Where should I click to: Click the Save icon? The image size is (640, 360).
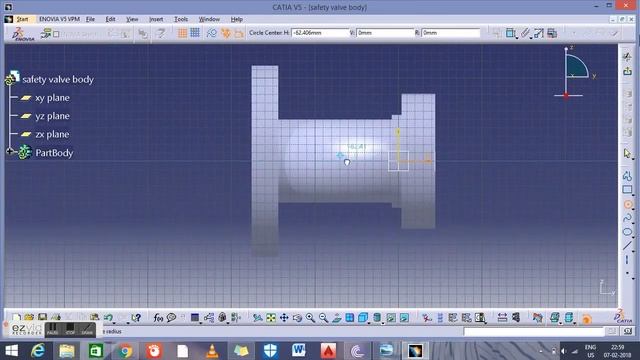click(42, 317)
